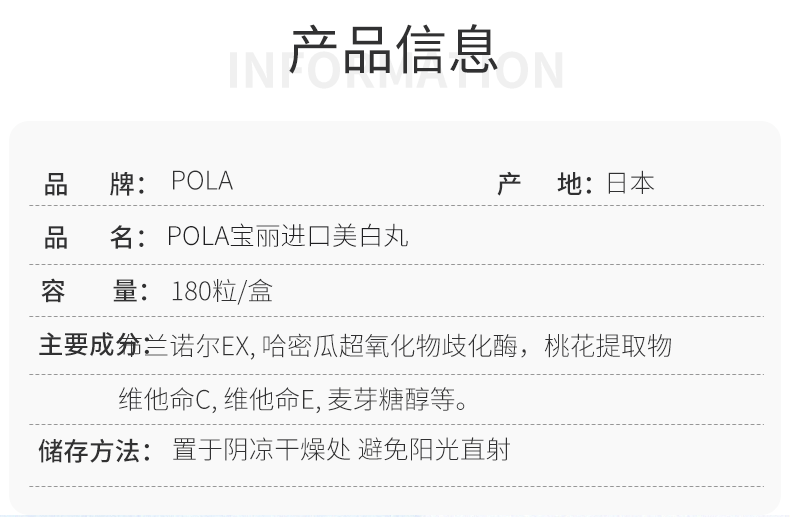Select the 品名 label

(x=94, y=237)
